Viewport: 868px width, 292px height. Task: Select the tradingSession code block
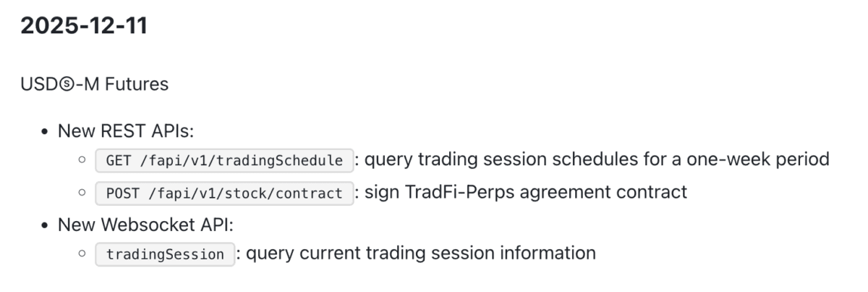click(165, 255)
